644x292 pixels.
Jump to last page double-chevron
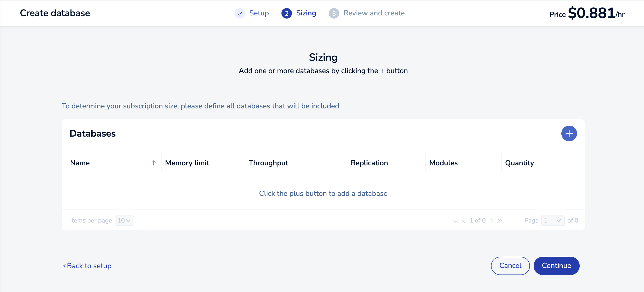tap(500, 221)
